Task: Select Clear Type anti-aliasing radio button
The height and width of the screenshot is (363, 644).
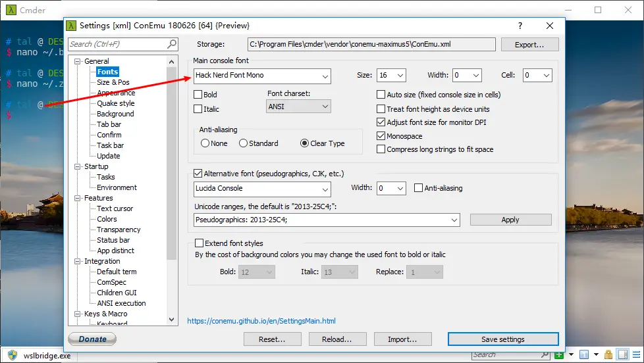Action: (x=304, y=143)
